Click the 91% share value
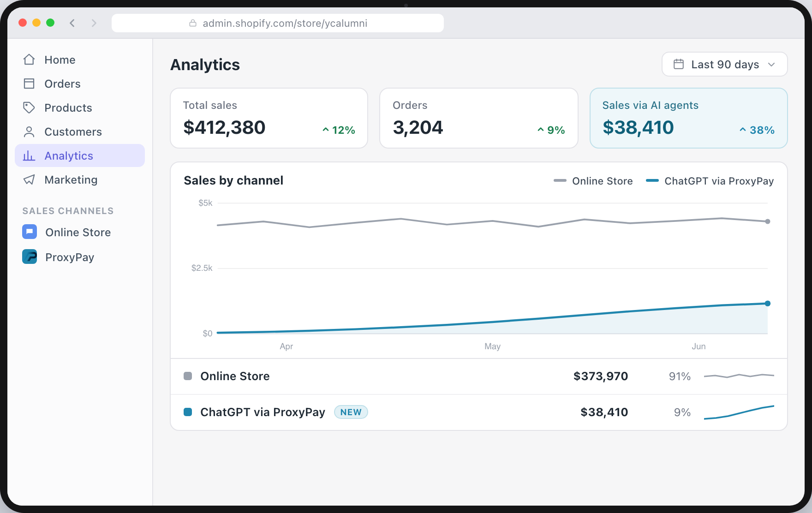 pos(680,376)
